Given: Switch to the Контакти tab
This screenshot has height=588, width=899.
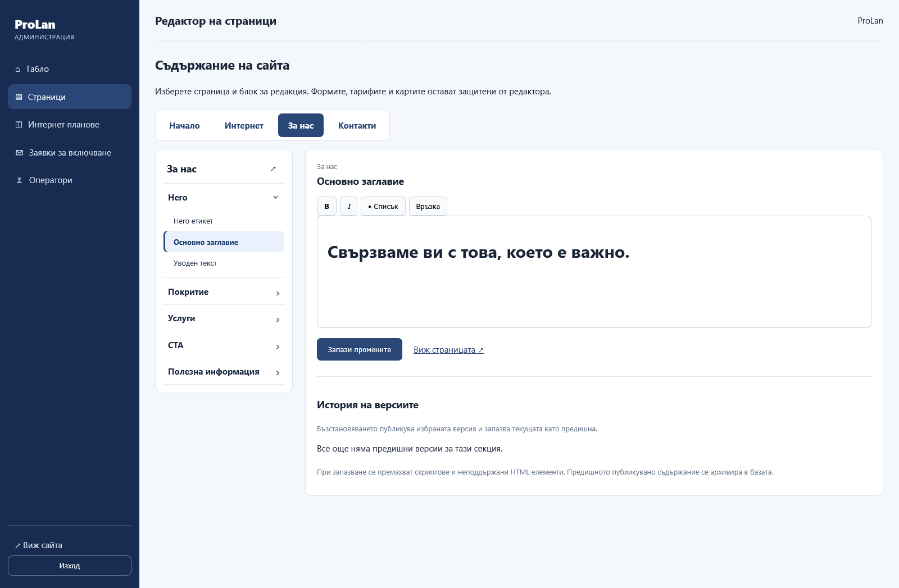Looking at the screenshot, I should point(357,125).
